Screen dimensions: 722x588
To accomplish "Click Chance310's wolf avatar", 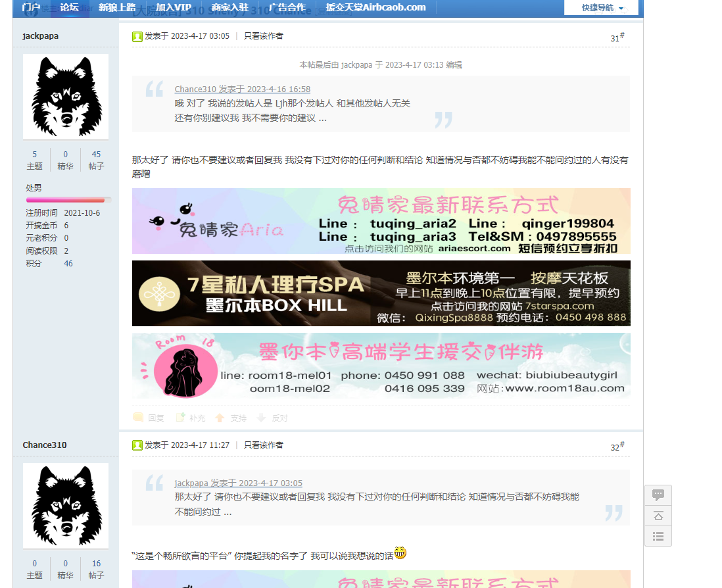I will coord(66,506).
